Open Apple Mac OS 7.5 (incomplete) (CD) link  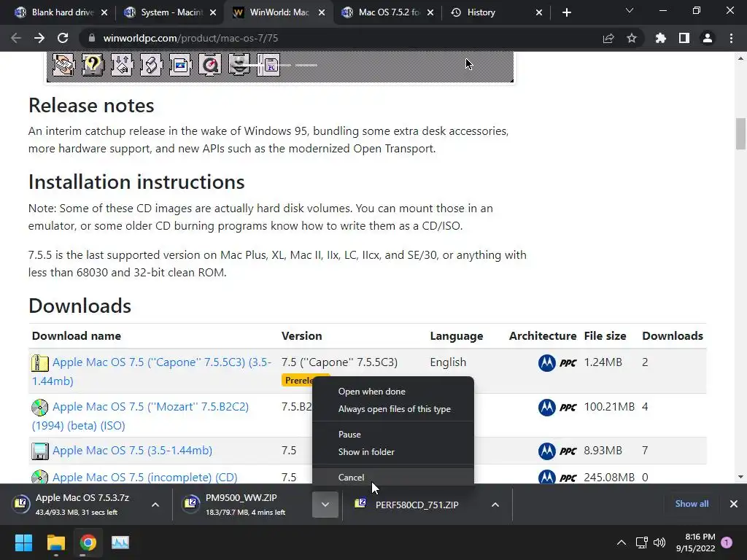click(x=145, y=477)
